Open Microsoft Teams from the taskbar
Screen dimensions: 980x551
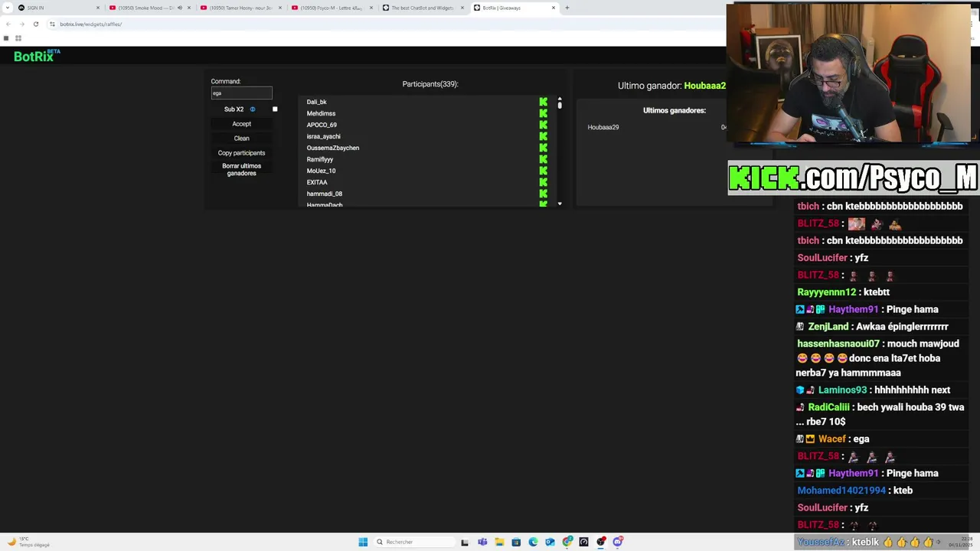click(482, 542)
